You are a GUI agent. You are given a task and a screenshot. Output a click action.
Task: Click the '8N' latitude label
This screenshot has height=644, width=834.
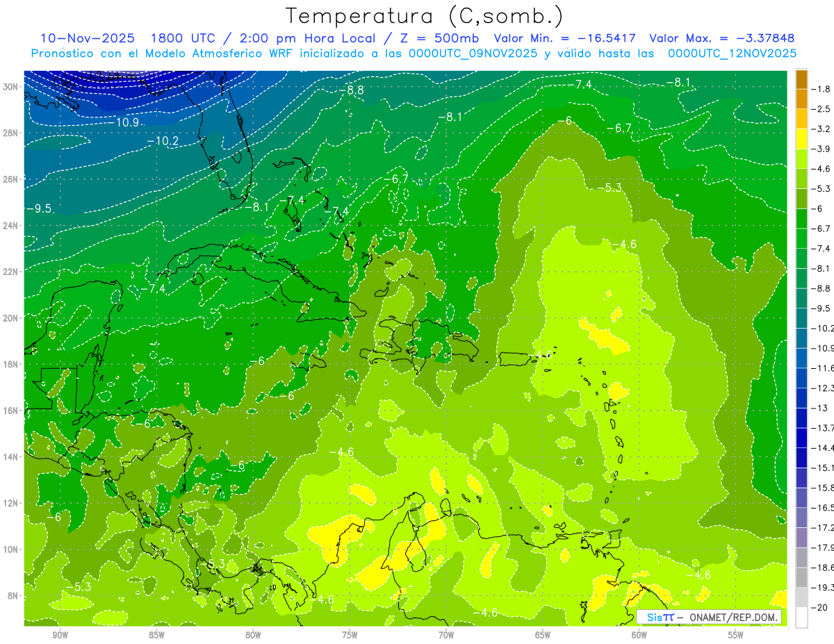14,596
